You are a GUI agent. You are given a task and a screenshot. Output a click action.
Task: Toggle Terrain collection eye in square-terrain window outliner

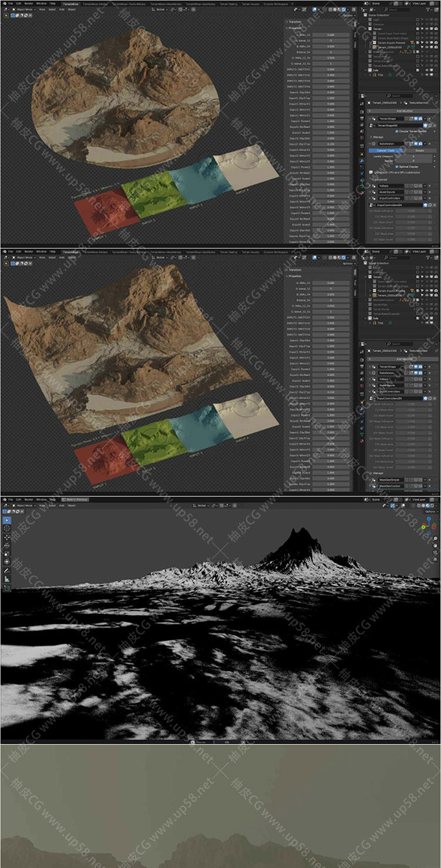pyautogui.click(x=427, y=278)
